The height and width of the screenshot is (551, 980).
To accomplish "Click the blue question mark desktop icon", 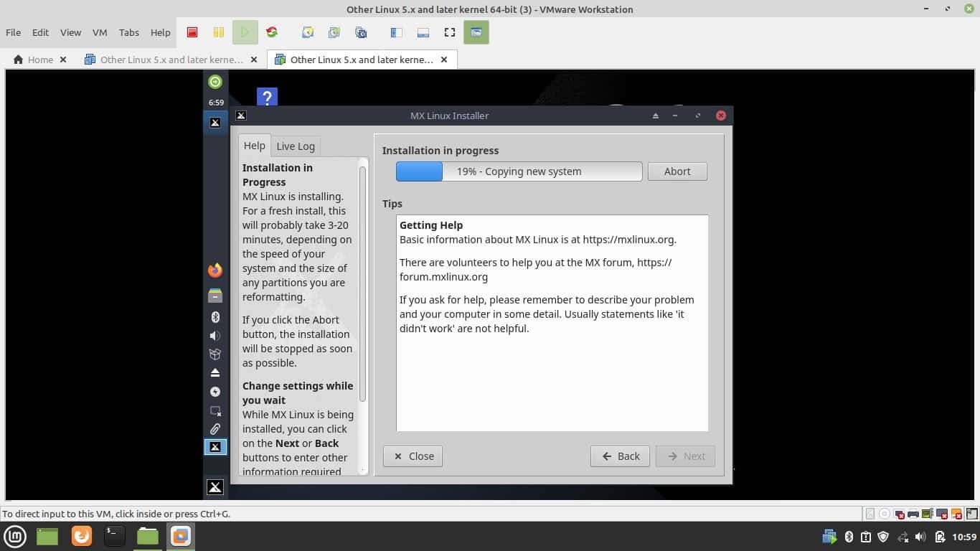I will tap(267, 98).
